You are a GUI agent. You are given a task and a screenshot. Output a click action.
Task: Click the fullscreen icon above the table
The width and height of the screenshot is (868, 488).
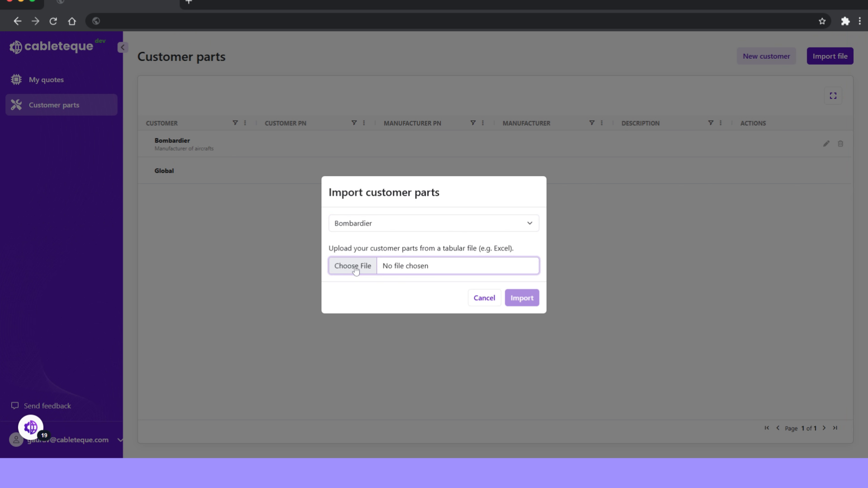(833, 96)
